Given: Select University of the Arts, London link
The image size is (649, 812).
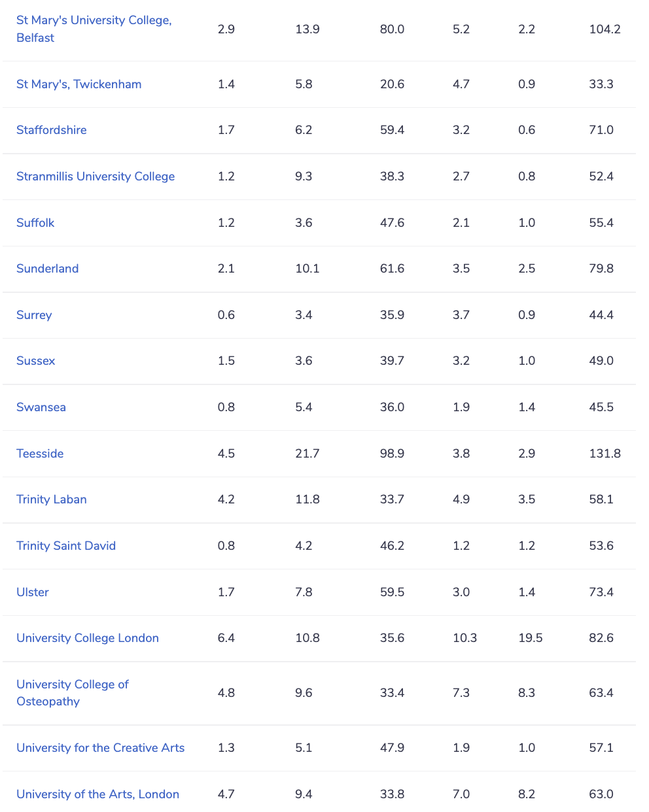Looking at the screenshot, I should click(97, 794).
